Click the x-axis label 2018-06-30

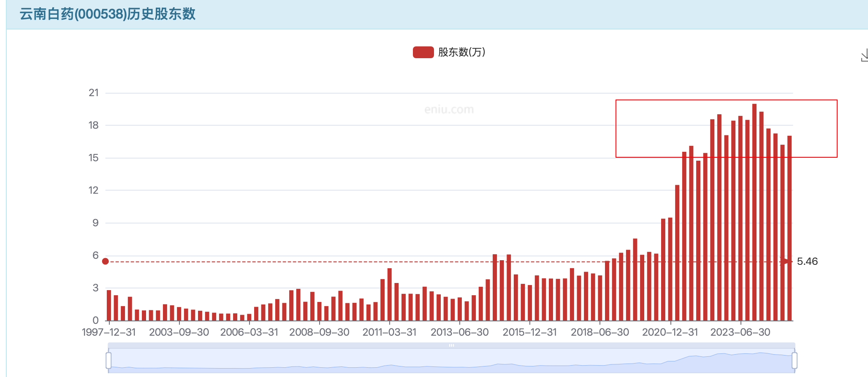600,332
